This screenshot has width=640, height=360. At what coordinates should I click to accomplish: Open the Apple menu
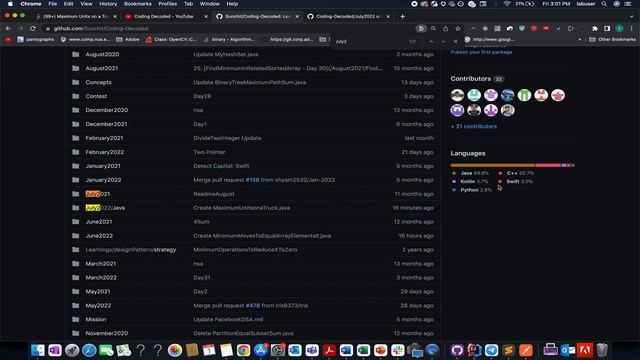10,4
